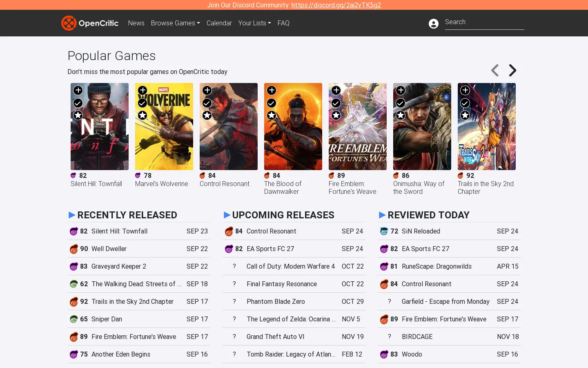Click the blue rating icon next to SiN Reloaded

click(384, 231)
